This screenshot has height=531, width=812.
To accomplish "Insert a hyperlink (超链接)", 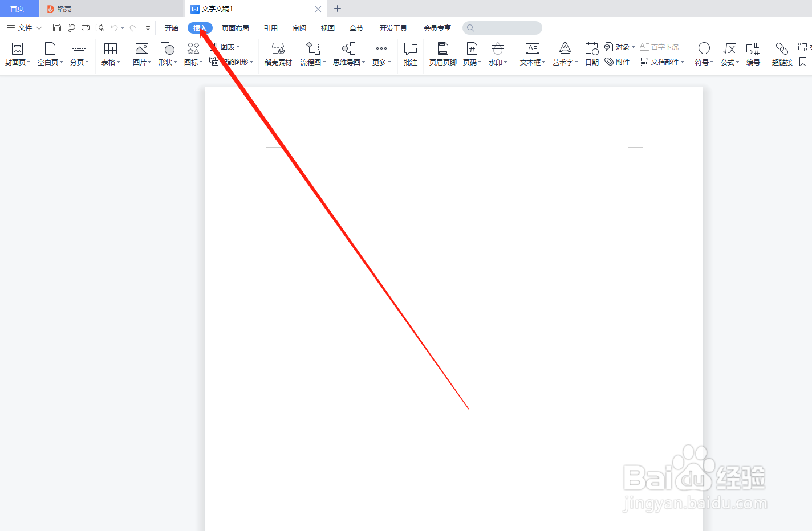I will click(782, 54).
